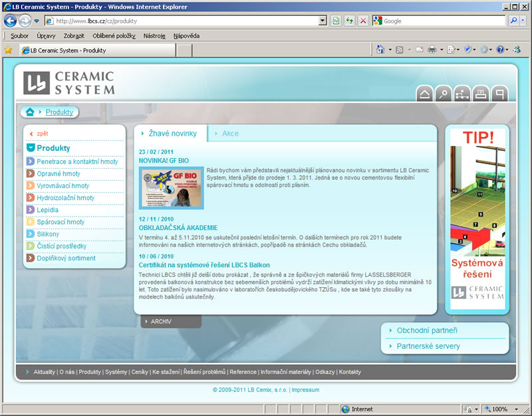Click the site's home icon button
Image resolution: width=532 pixels, height=416 pixels.
coord(425,94)
